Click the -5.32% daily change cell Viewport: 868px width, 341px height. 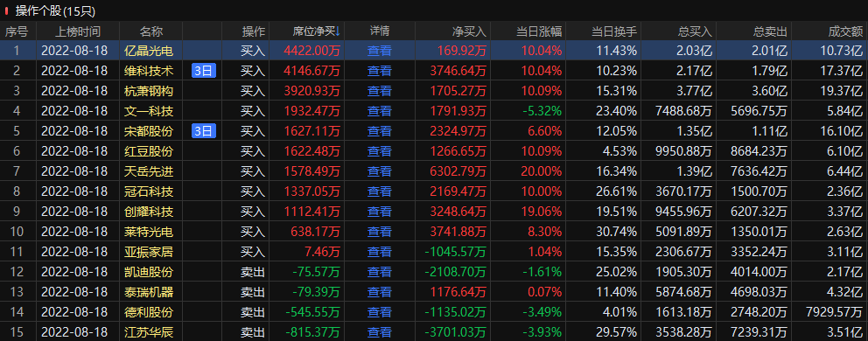pos(542,111)
